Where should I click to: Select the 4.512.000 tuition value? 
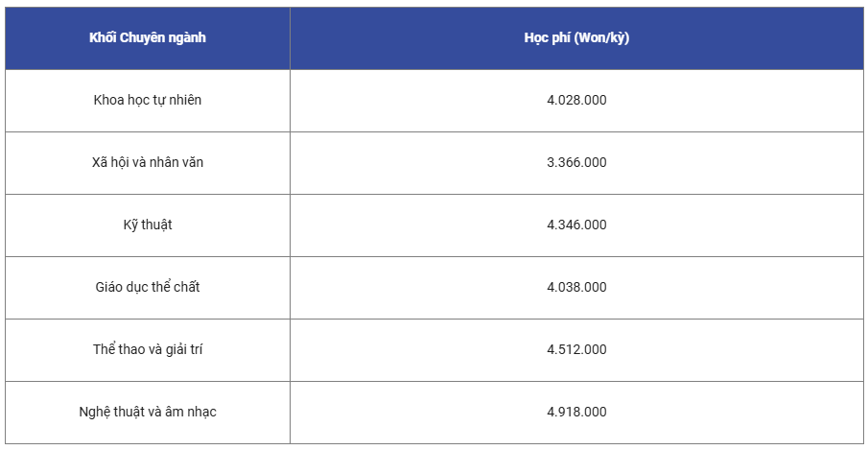[x=576, y=350]
